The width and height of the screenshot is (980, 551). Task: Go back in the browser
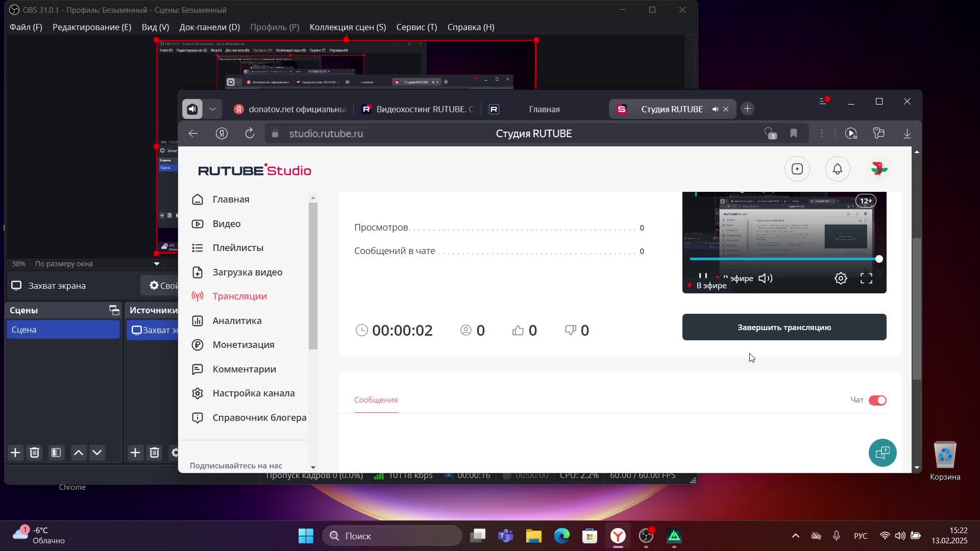[x=193, y=134]
